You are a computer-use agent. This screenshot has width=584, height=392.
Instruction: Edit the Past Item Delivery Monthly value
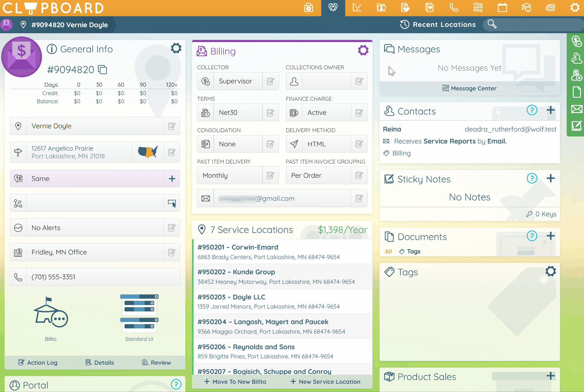(271, 176)
